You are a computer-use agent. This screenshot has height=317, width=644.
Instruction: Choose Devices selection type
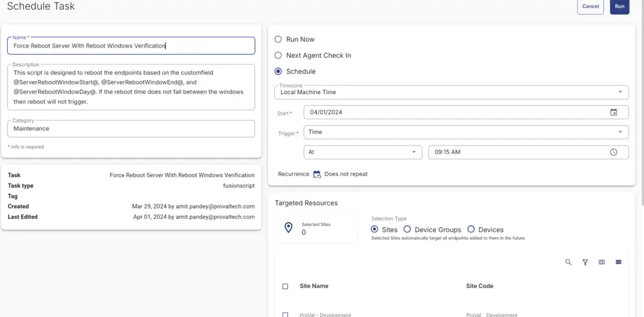point(471,229)
